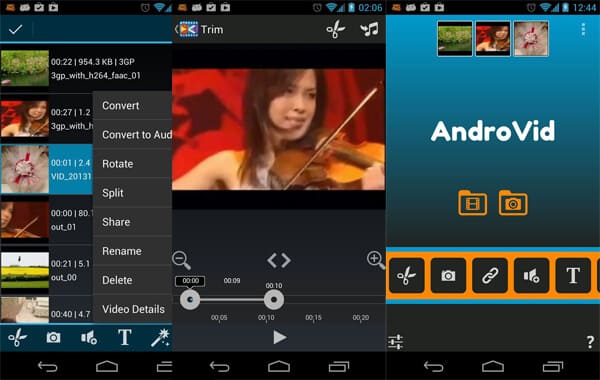Choose Rename from the context menu

click(x=132, y=251)
